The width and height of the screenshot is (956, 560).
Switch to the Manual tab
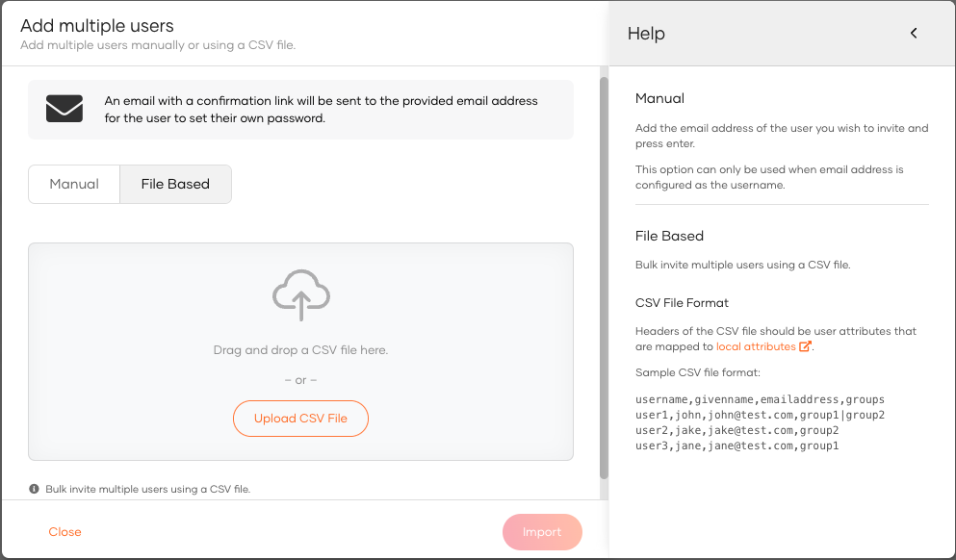[x=74, y=184]
